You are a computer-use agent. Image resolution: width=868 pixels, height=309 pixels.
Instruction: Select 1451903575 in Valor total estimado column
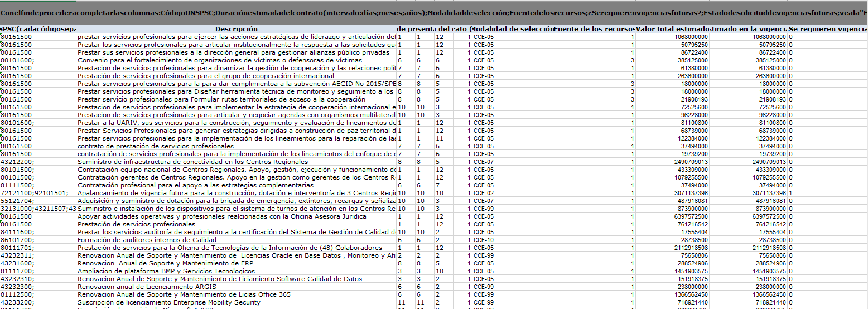[x=673, y=271]
